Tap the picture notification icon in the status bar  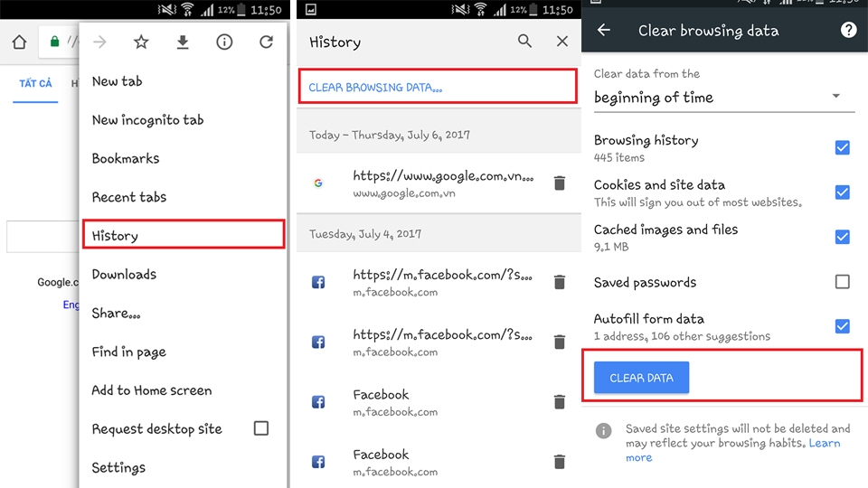311,9
